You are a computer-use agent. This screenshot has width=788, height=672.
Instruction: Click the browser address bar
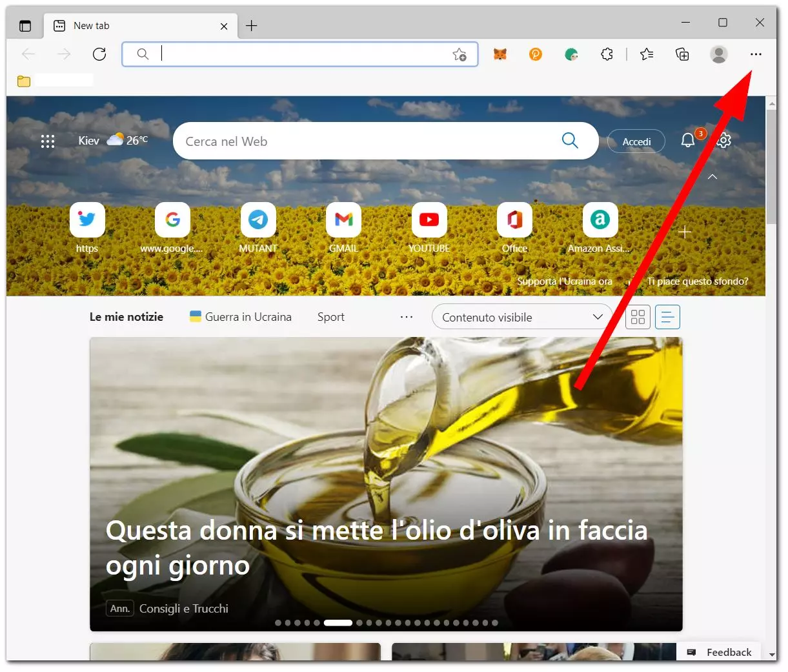tap(300, 54)
